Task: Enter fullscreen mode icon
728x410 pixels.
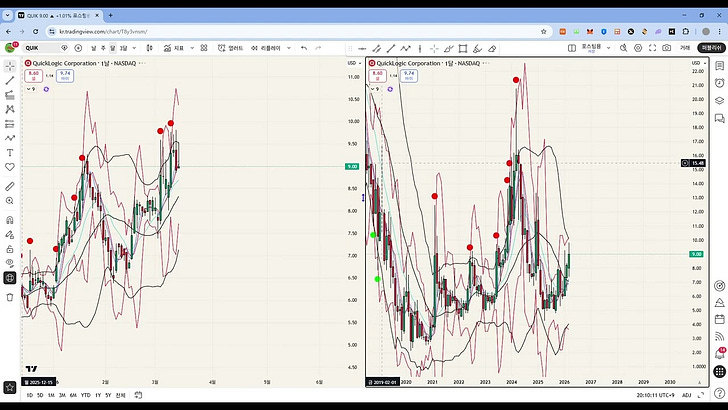Action: 652,48
